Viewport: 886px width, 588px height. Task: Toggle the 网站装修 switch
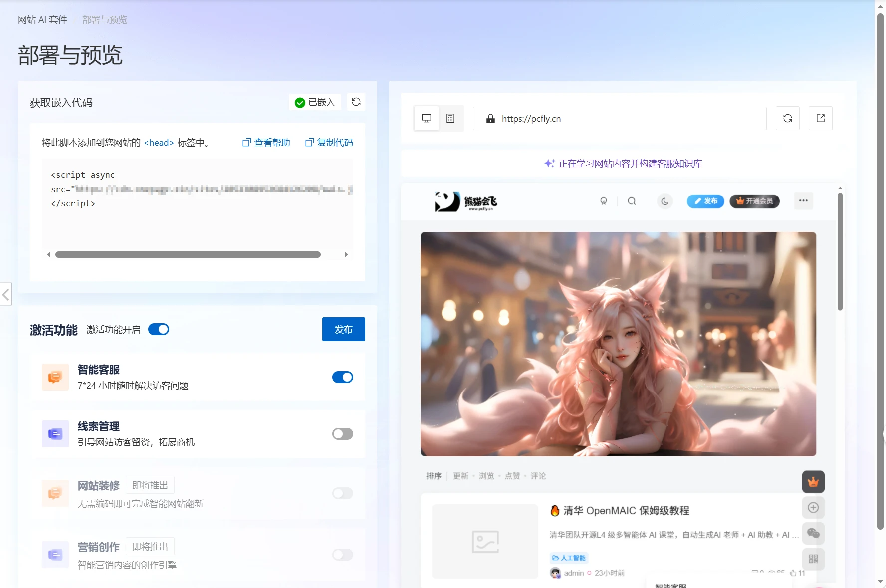[x=343, y=493]
